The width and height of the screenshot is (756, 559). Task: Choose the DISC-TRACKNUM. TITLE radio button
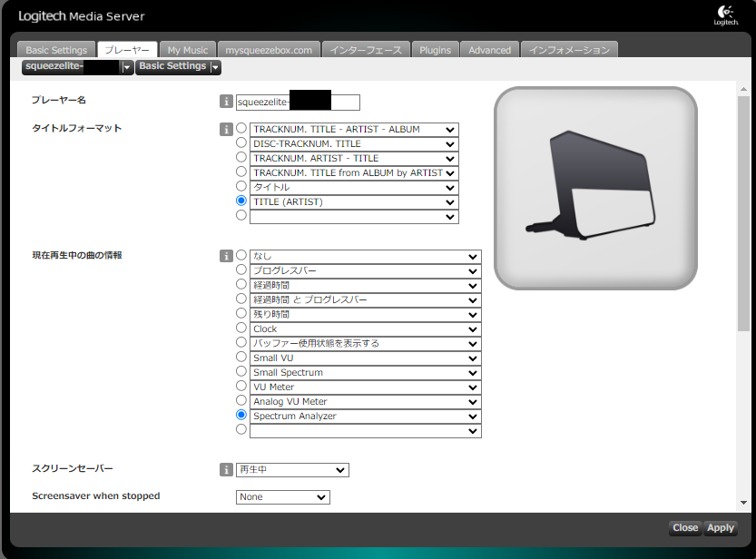click(x=241, y=142)
